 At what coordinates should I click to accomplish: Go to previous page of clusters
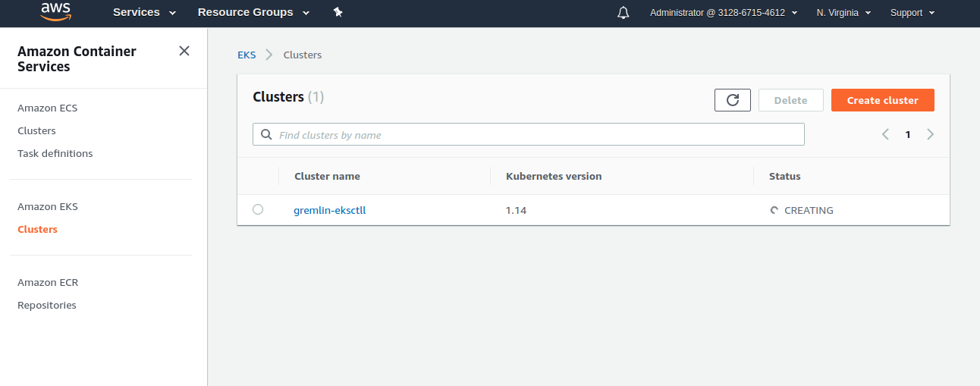tap(885, 134)
